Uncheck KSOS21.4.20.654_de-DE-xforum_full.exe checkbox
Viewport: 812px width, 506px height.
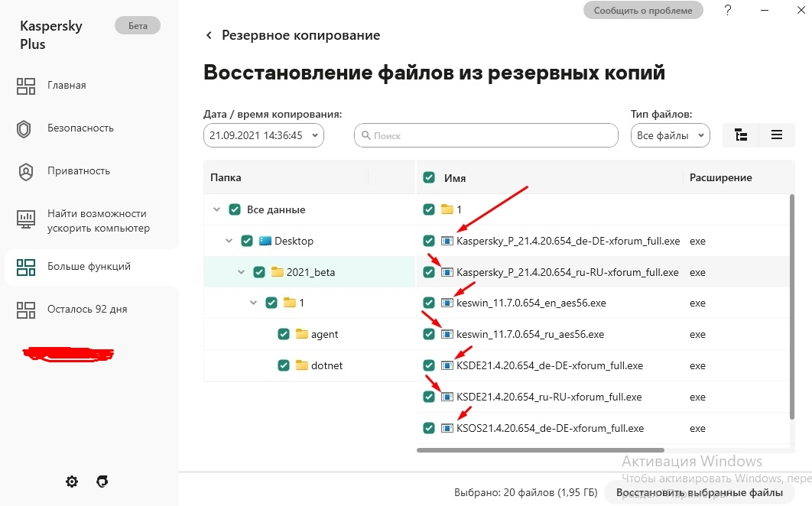pos(429,428)
